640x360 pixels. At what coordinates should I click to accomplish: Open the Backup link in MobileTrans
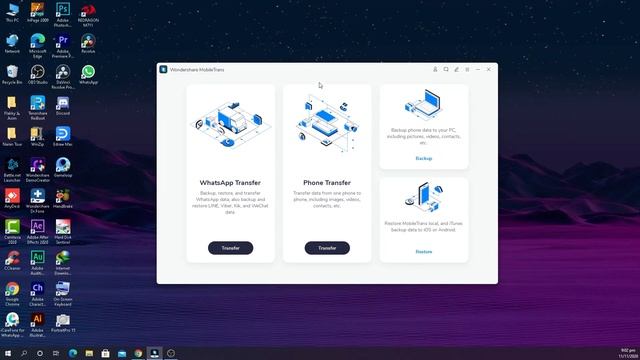click(424, 158)
